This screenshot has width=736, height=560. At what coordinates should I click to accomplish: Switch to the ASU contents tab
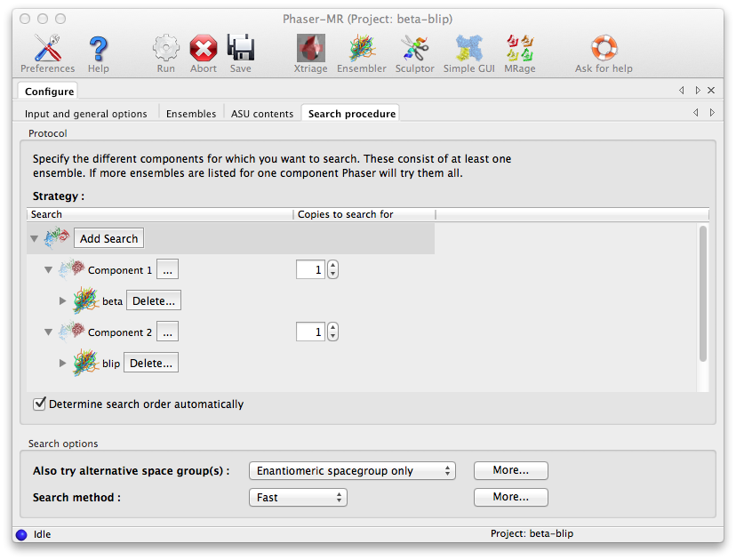point(262,114)
